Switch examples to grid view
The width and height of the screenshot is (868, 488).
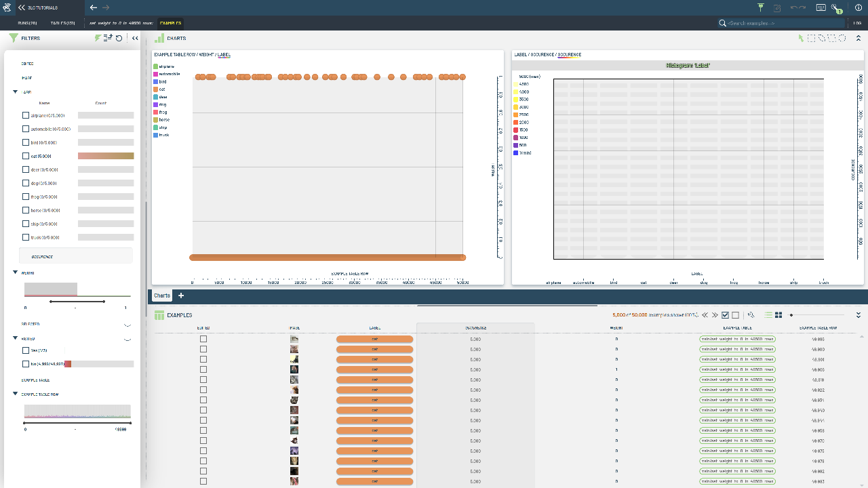(x=778, y=315)
